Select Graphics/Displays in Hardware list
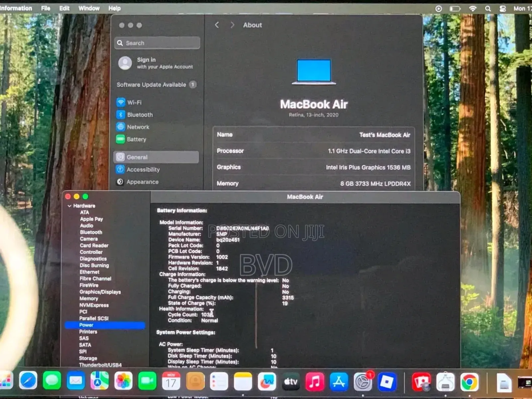The image size is (532, 399). tap(100, 292)
